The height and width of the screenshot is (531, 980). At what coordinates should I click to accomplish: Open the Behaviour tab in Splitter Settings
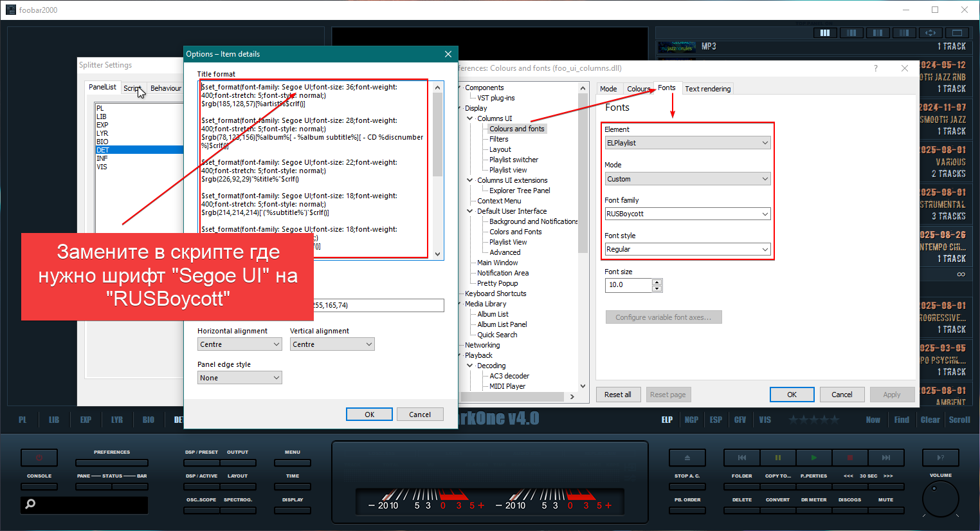coord(166,88)
